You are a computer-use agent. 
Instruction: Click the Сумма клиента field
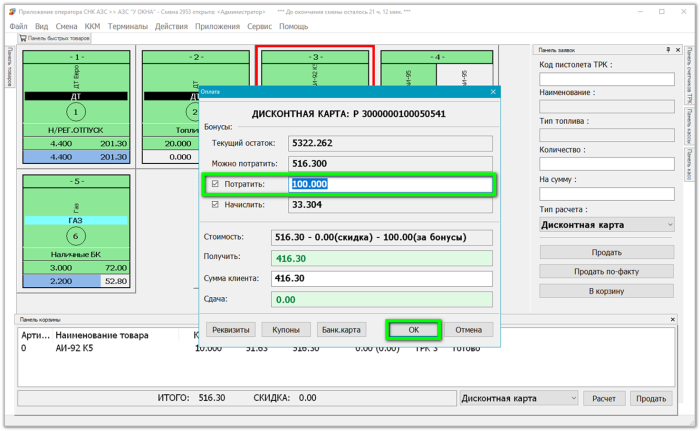click(382, 278)
